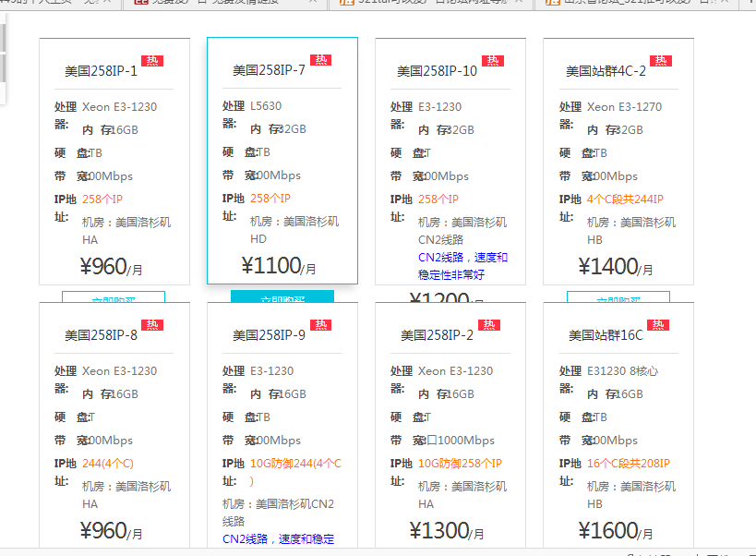
Task: Click the 16GB memory value in 美国站群16C
Action: 630,394
